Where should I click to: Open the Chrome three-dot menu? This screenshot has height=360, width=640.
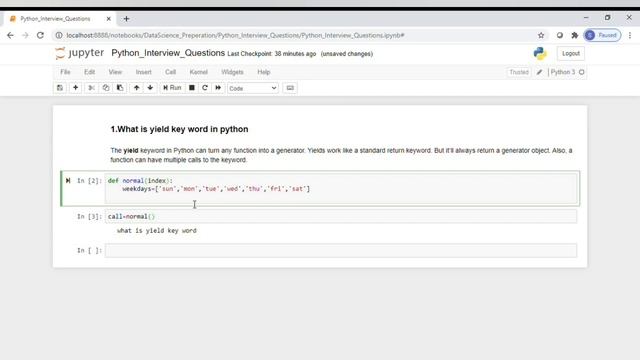(x=630, y=36)
